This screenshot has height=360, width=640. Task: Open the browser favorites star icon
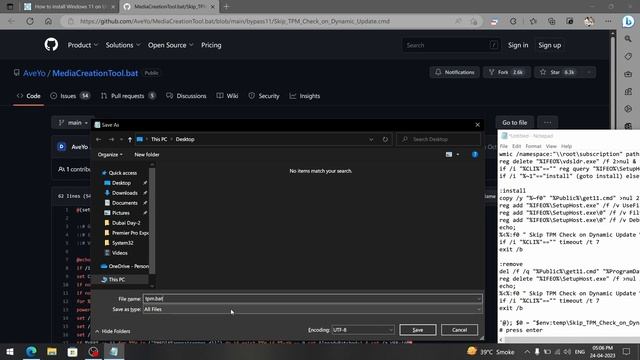(x=533, y=21)
